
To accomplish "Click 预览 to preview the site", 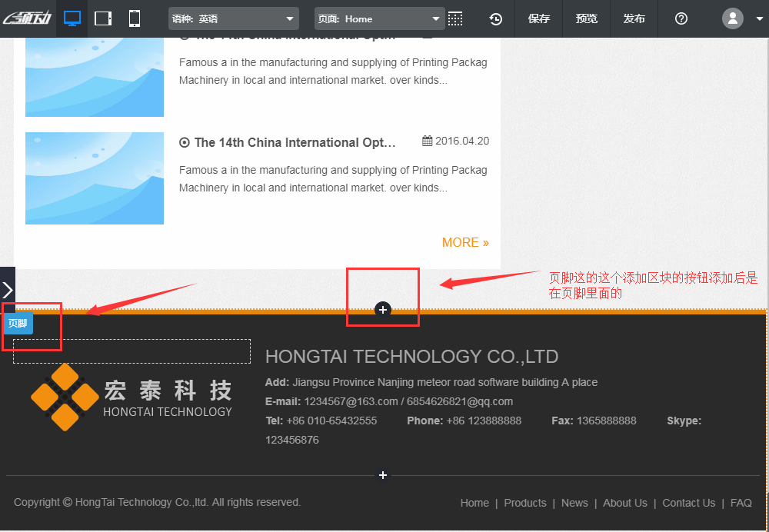I will click(587, 18).
